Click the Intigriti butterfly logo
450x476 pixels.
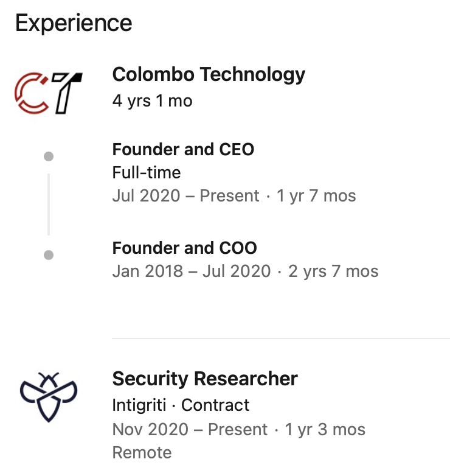(x=48, y=396)
